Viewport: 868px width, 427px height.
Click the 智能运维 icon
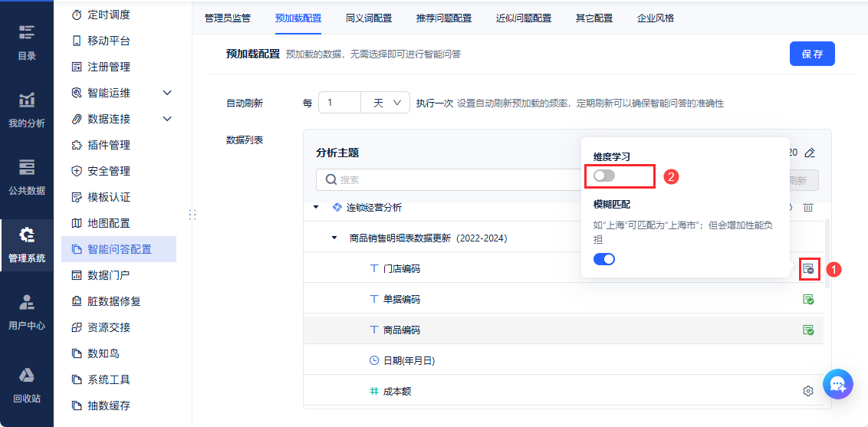tap(77, 92)
